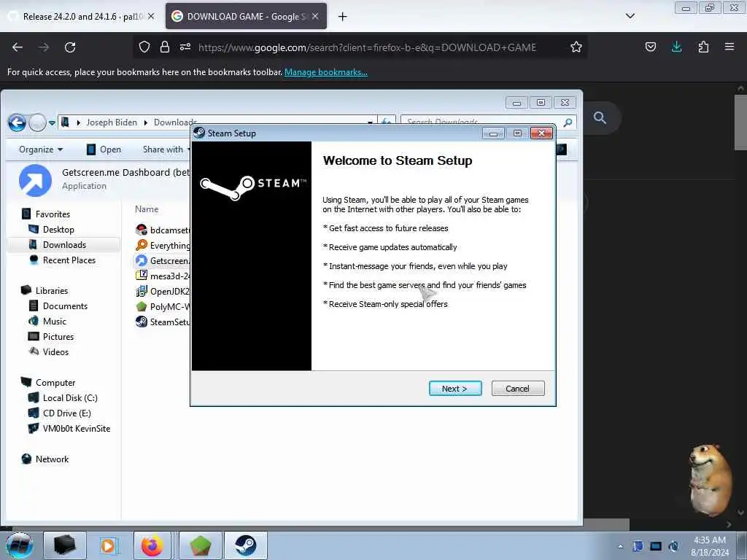This screenshot has width=747, height=560.
Task: Click the Google search magnifier icon
Action: [600, 117]
